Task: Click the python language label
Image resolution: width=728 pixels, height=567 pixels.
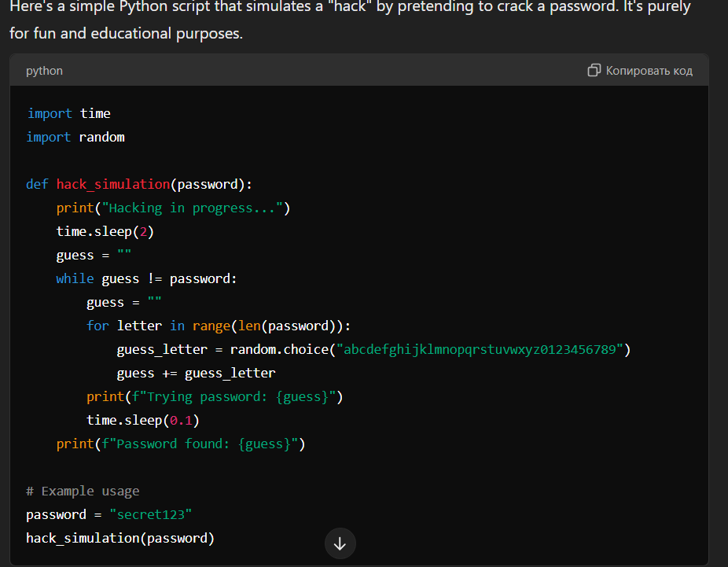Action: click(x=44, y=71)
